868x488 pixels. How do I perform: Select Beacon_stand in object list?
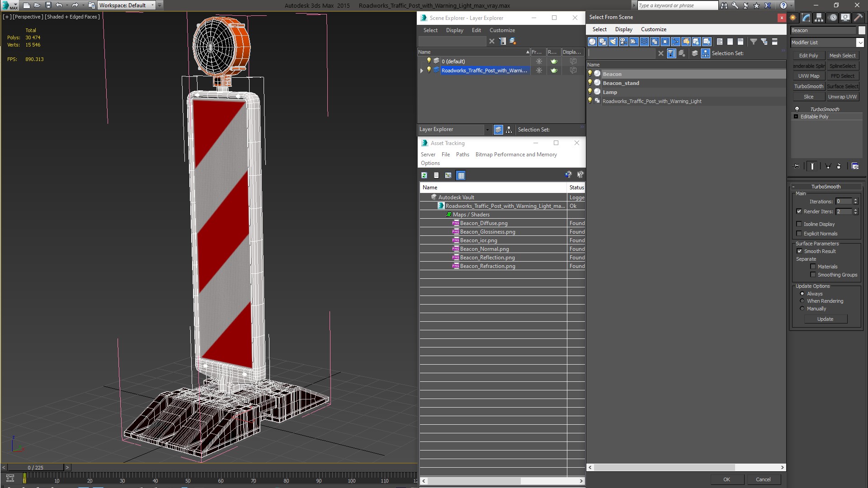(x=621, y=83)
